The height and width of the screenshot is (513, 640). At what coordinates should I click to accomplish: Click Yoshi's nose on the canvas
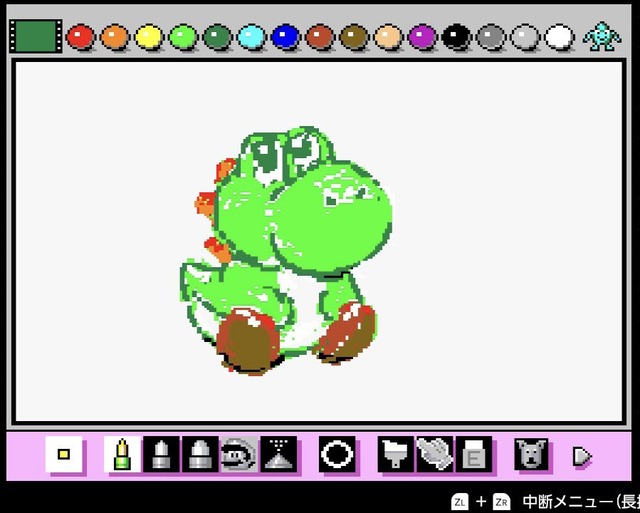(x=331, y=220)
